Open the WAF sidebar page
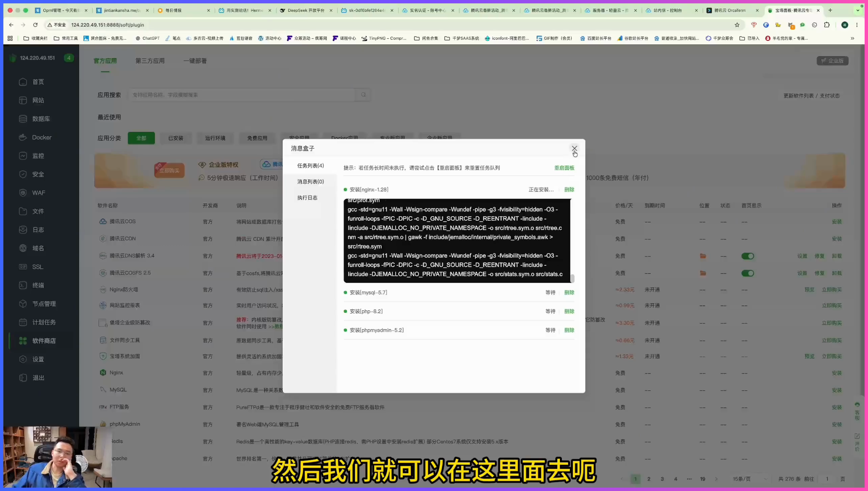Viewport: 868px width, 491px height. point(38,193)
